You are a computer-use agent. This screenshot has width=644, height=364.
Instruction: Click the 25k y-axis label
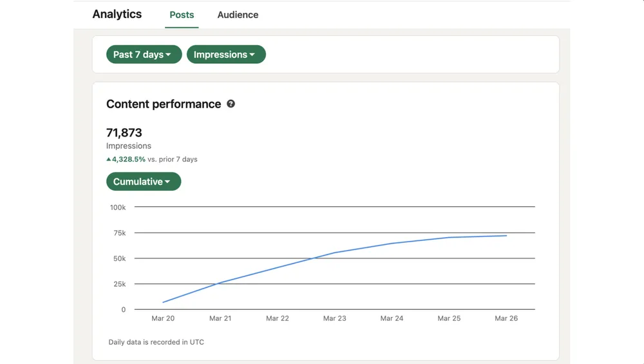(x=120, y=284)
